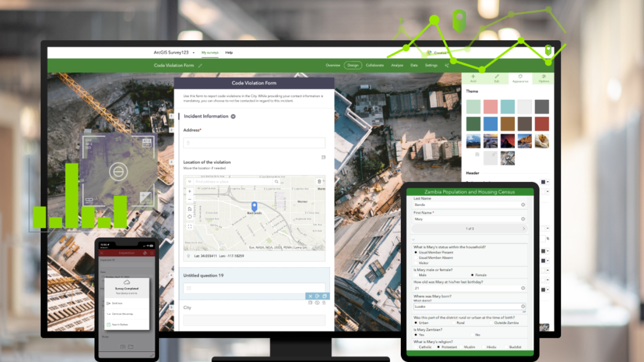Click the City text field
This screenshot has width=644, height=362.
(254, 320)
